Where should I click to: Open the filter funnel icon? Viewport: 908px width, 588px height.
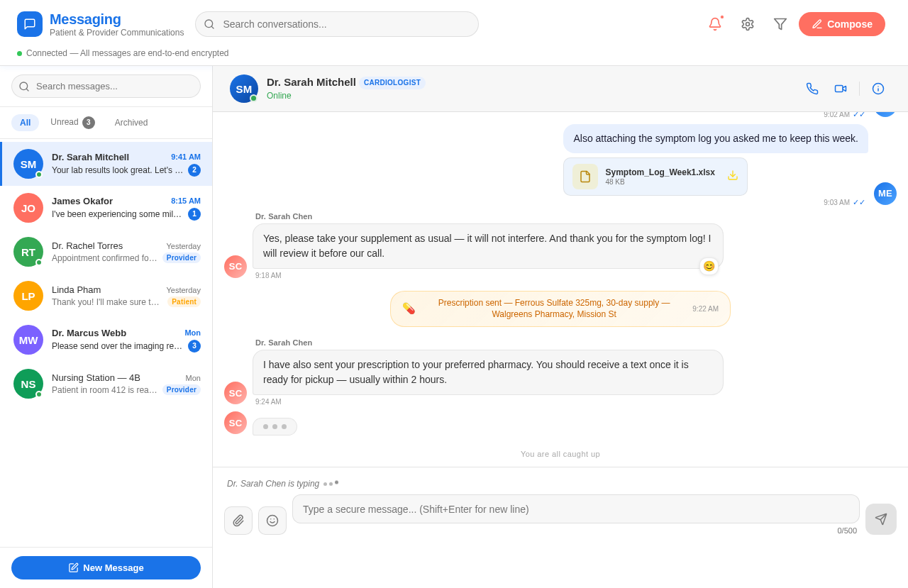tap(780, 24)
